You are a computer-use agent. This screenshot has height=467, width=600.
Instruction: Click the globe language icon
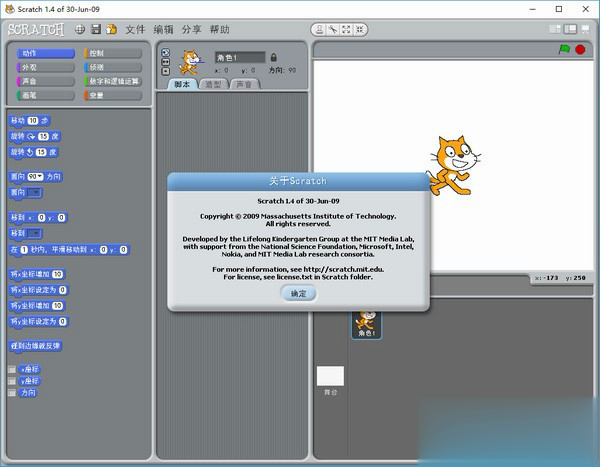79,29
